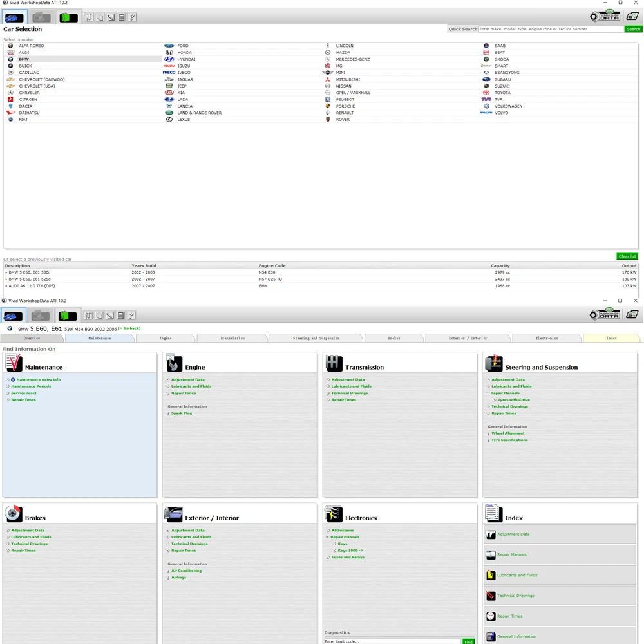Open Maintenance extra info link
The height and width of the screenshot is (644, 644).
pyautogui.click(x=39, y=380)
